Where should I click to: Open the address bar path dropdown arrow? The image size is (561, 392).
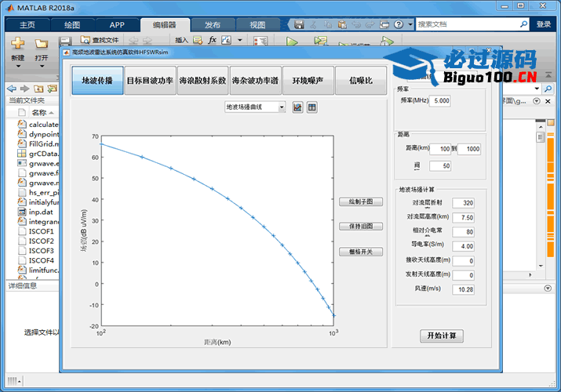[x=537, y=89]
